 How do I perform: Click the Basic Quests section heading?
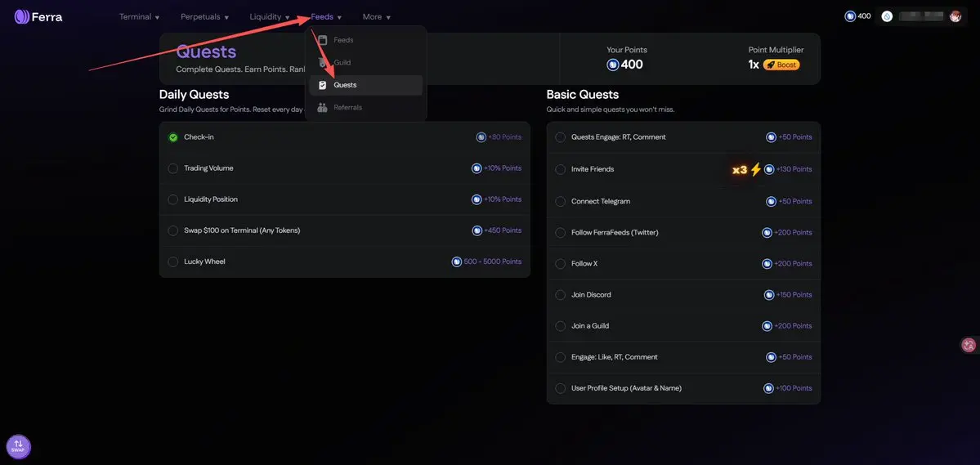[583, 94]
